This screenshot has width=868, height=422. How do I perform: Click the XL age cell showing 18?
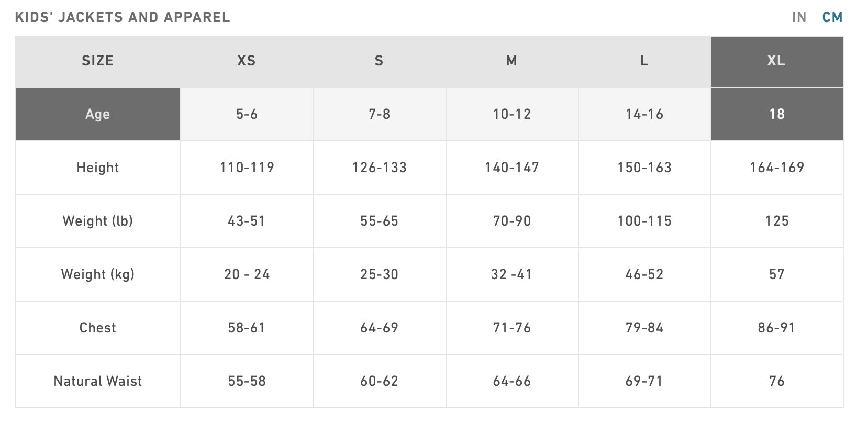click(x=777, y=114)
